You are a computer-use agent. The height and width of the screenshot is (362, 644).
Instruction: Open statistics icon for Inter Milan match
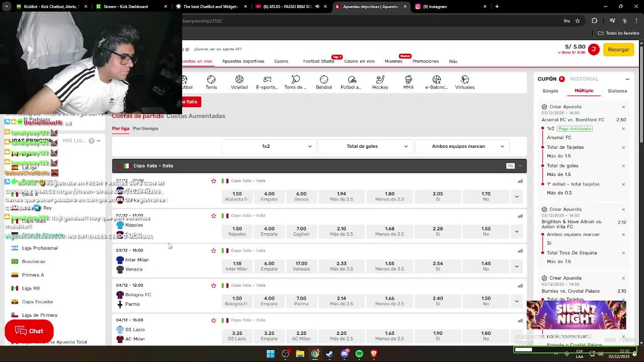point(520,251)
